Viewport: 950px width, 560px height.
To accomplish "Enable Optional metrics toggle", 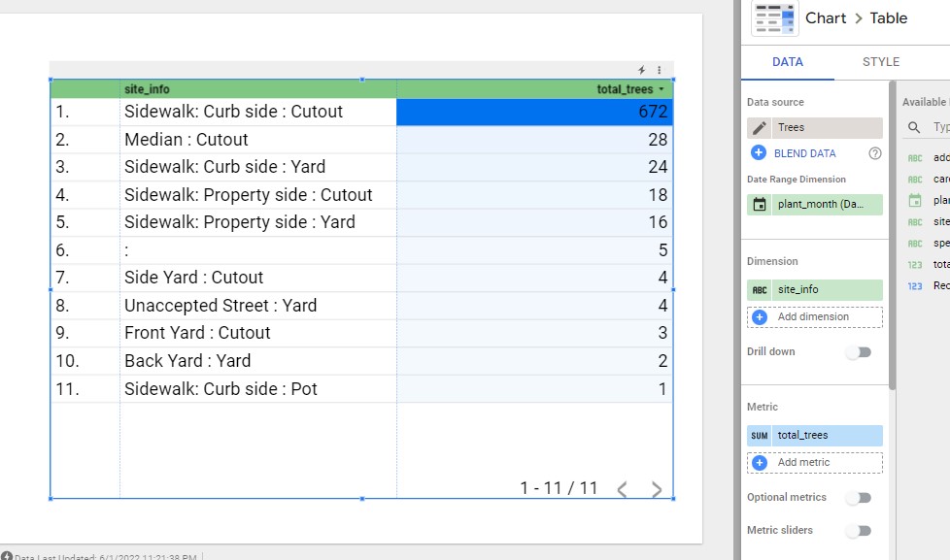I will click(859, 498).
